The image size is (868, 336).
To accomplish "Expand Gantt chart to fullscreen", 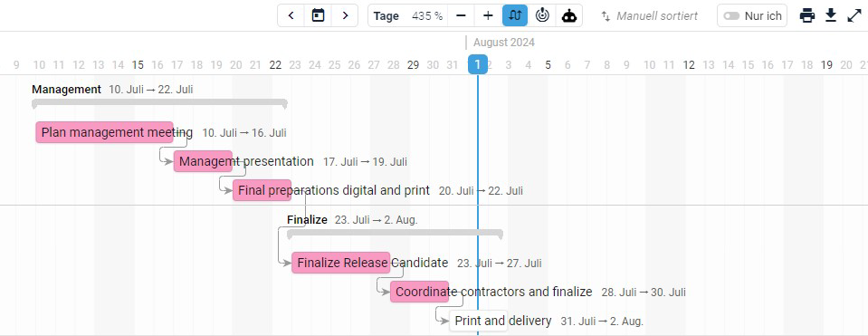I will (854, 15).
